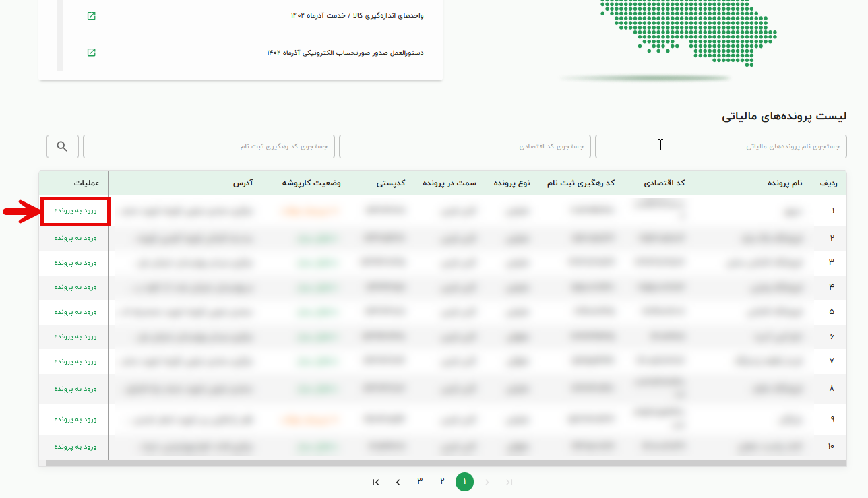Go to next page using single chevron arrow
The image size is (868, 498).
coord(398,482)
